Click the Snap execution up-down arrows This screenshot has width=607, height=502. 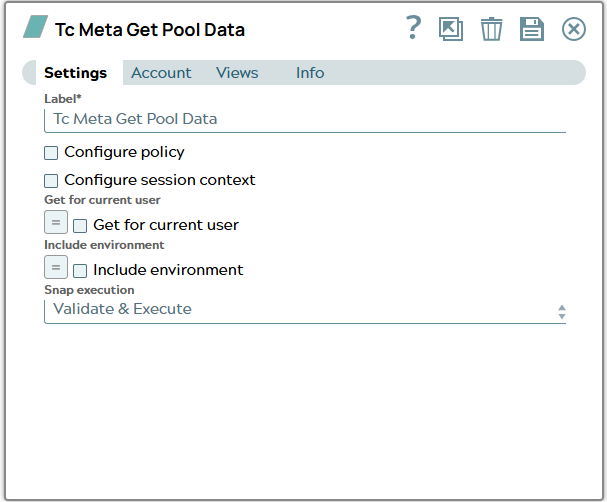coord(562,312)
